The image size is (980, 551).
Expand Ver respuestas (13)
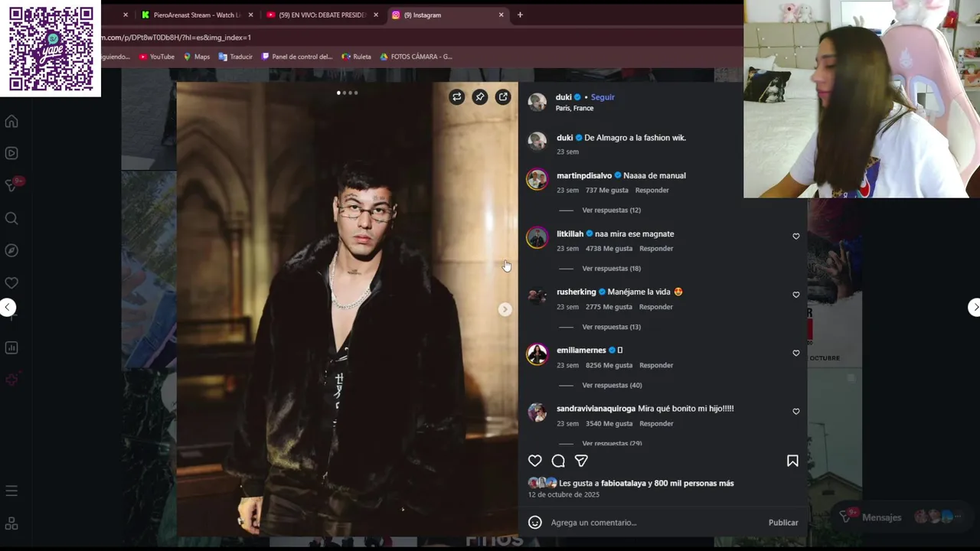[x=611, y=327]
